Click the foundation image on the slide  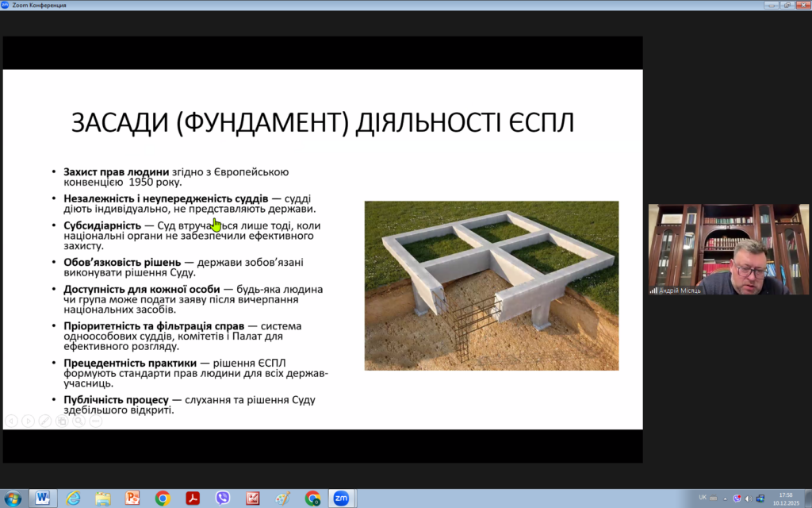coord(491,285)
